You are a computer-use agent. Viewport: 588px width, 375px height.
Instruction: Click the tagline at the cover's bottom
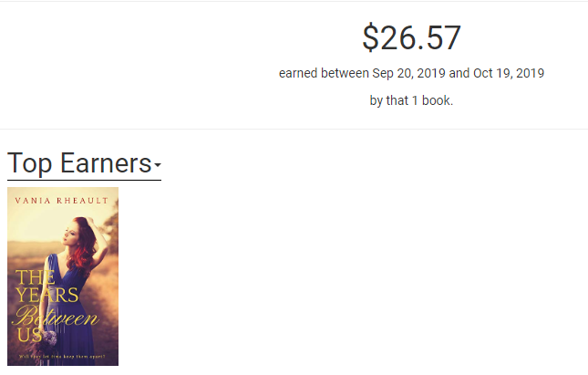click(62, 356)
